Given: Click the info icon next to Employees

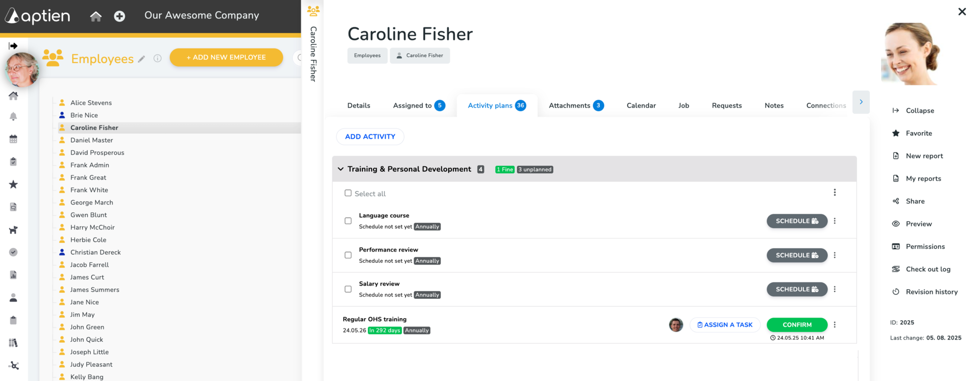Looking at the screenshot, I should [x=158, y=59].
